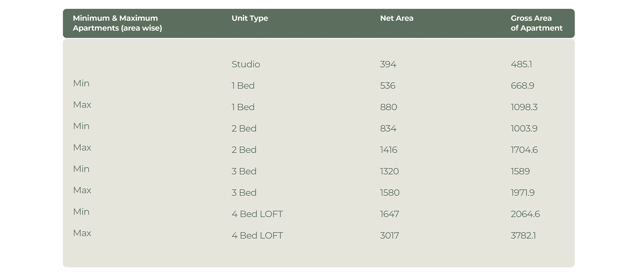Image resolution: width=644 pixels, height=274 pixels.
Task: Click the Unit Type column header
Action: coord(250,18)
